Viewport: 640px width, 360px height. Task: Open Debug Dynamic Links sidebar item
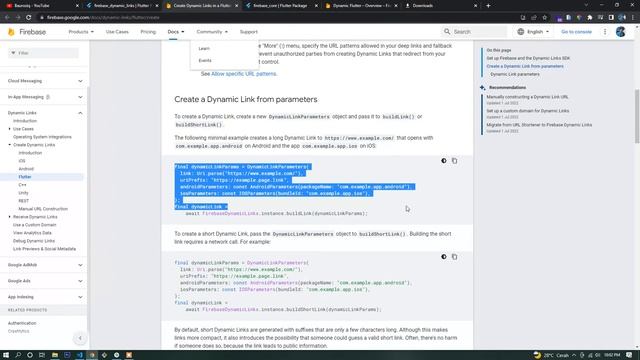(x=34, y=241)
